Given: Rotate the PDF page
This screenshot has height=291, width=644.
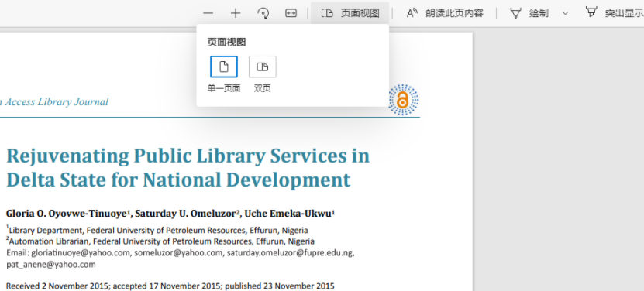Looking at the screenshot, I should click(263, 13).
